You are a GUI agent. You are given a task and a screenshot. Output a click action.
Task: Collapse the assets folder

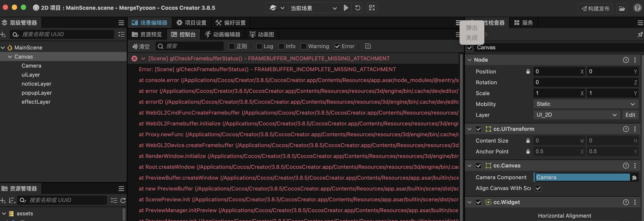(x=4, y=214)
